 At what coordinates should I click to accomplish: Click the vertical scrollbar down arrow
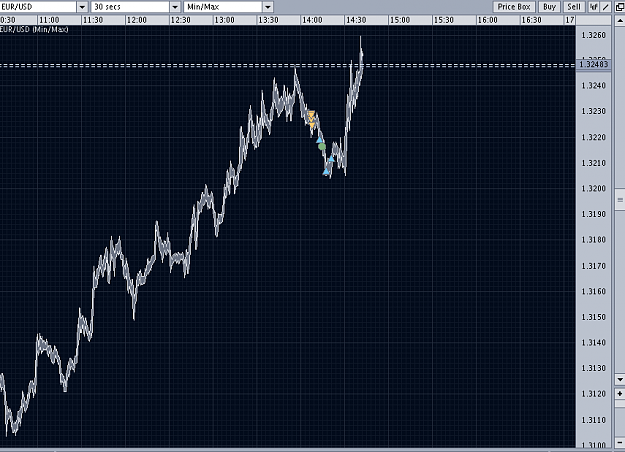[x=620, y=379]
